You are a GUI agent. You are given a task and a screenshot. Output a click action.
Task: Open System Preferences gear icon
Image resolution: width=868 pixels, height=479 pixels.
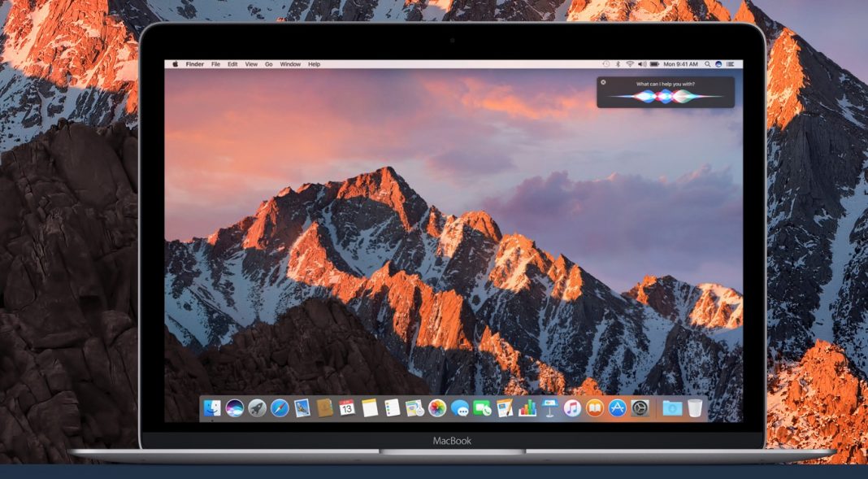(x=640, y=408)
